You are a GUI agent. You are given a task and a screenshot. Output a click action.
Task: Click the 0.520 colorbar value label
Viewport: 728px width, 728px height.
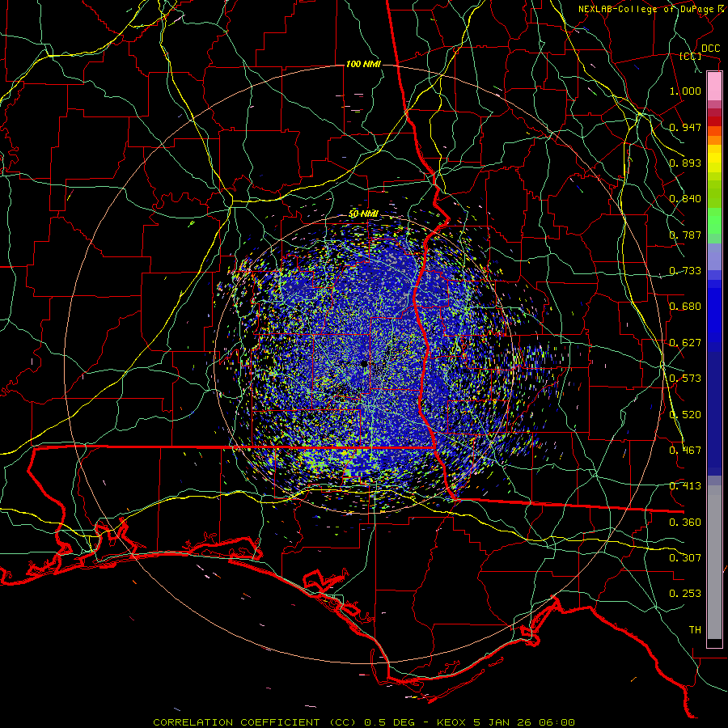click(x=685, y=415)
